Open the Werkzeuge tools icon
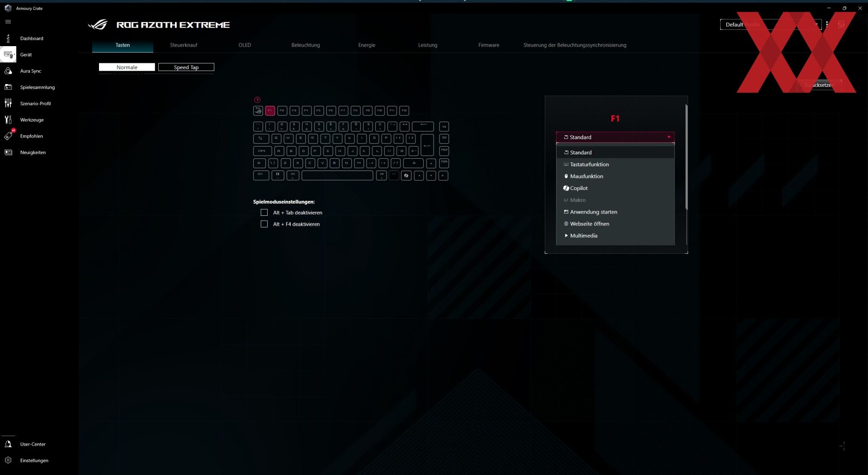Screen dimensions: 868x475 click(x=8, y=120)
